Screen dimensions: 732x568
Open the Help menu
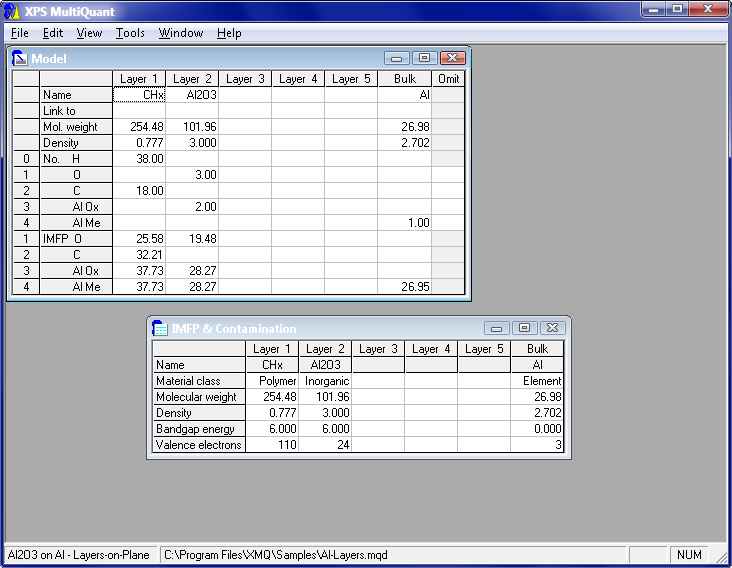229,33
